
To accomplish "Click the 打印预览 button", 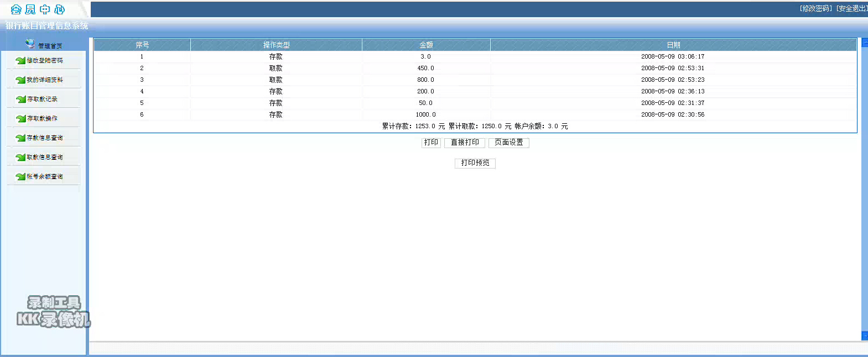I will (x=475, y=163).
